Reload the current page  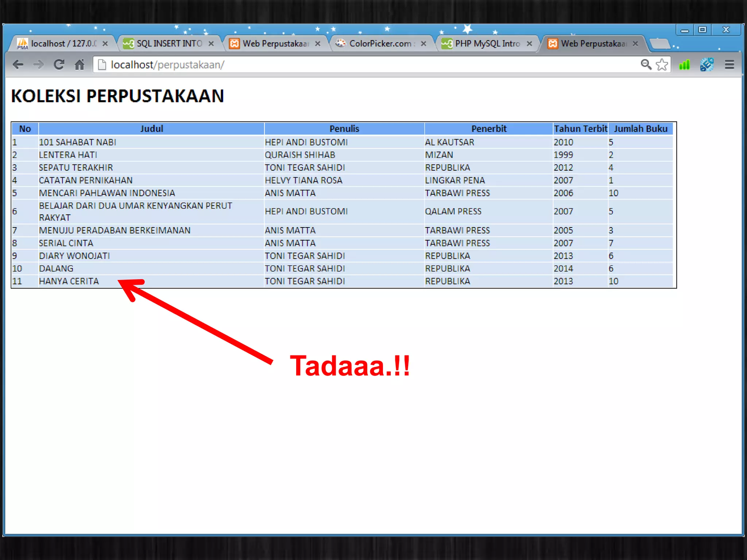point(59,65)
